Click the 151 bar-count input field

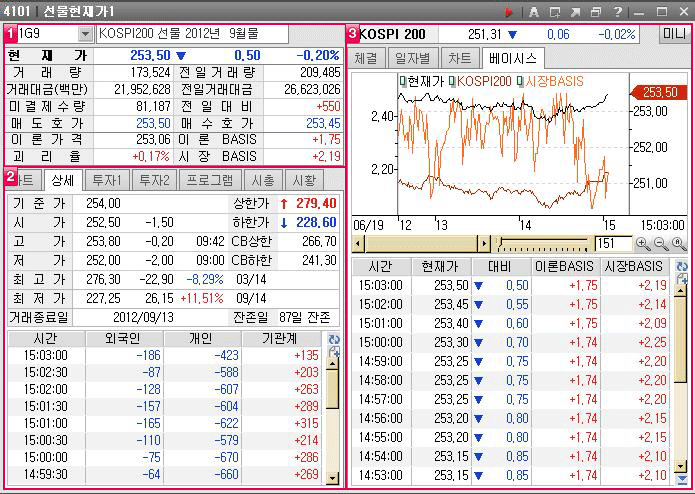click(613, 243)
